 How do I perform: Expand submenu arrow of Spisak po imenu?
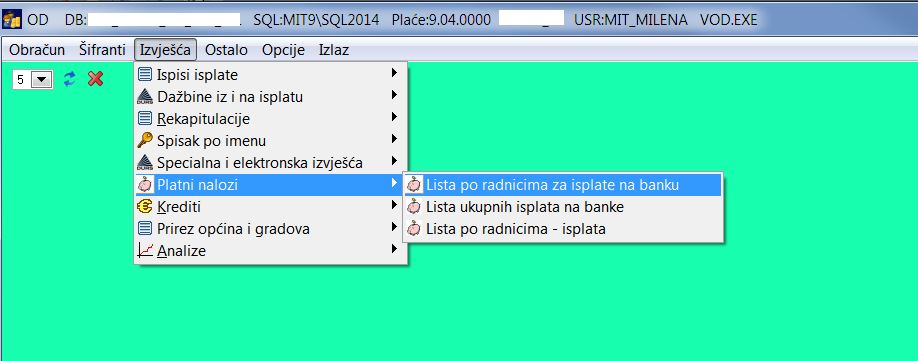(395, 139)
